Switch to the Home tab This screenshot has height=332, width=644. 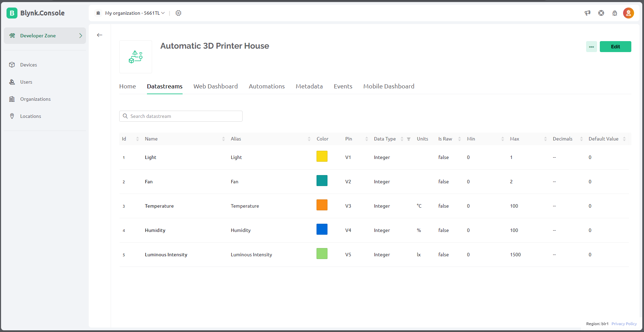(127, 86)
